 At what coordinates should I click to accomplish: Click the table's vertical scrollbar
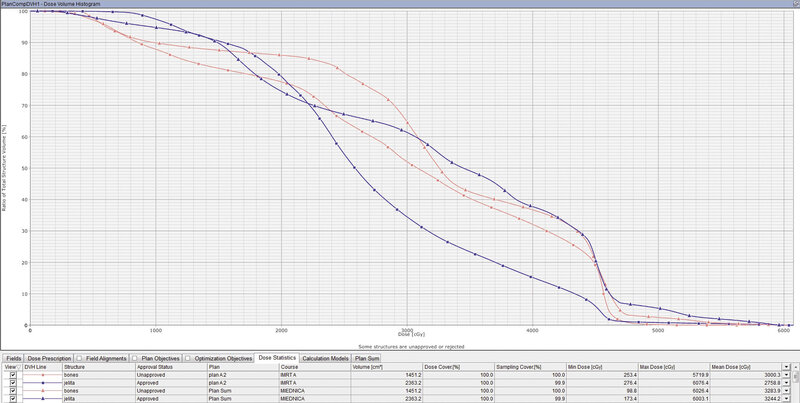tap(796, 383)
